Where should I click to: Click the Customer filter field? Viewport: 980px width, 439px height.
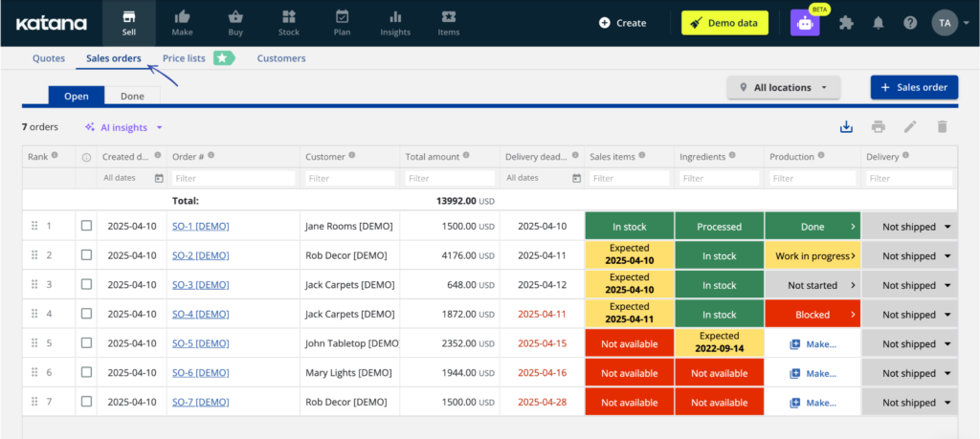point(350,179)
